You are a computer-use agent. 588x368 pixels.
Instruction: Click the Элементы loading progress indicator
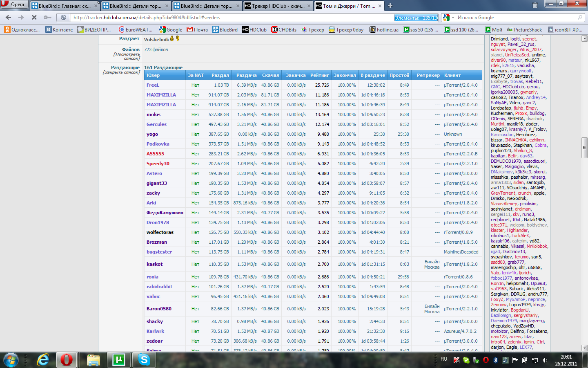point(416,18)
